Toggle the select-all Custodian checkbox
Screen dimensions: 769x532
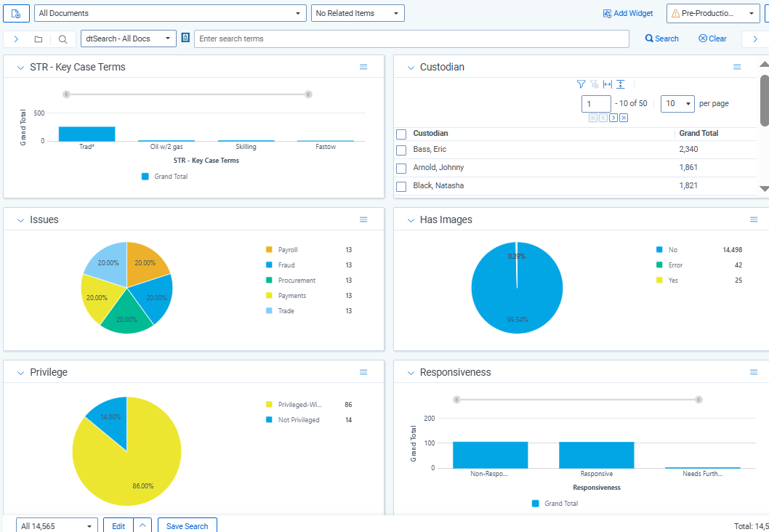coord(401,134)
